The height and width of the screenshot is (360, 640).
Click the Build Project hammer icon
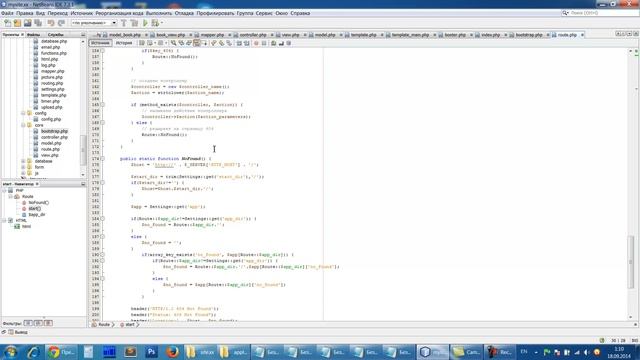(124, 23)
